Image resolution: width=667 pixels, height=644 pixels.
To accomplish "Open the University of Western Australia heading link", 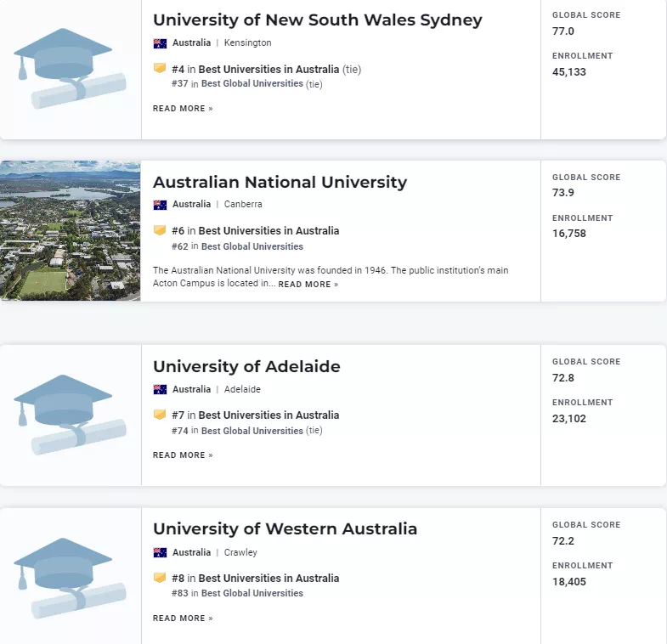I will coord(285,529).
